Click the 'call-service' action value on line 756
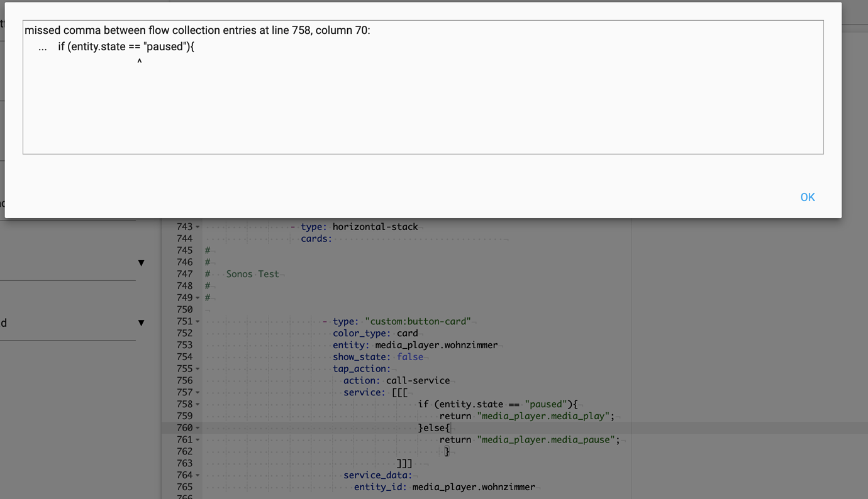868x499 pixels. pos(418,381)
